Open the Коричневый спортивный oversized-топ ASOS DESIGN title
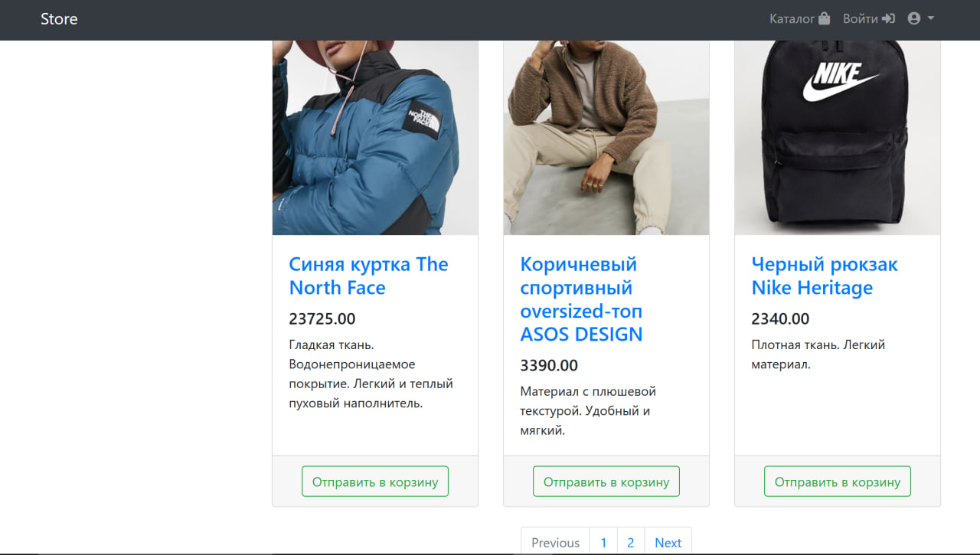Image resolution: width=980 pixels, height=555 pixels. coord(581,299)
